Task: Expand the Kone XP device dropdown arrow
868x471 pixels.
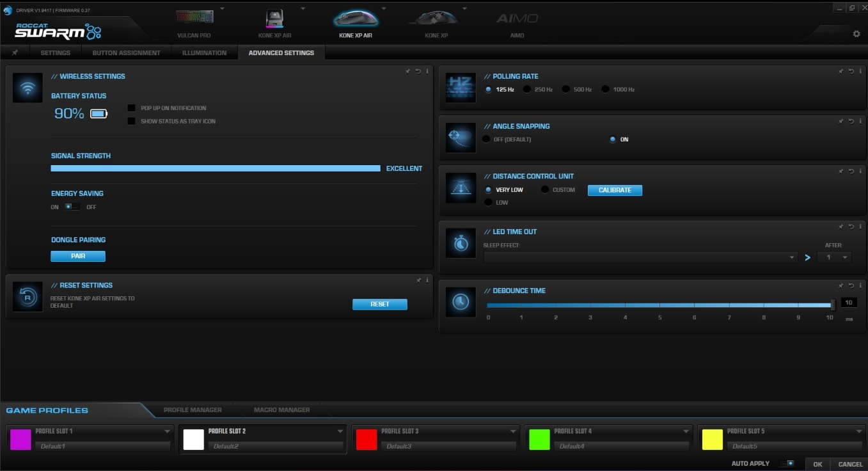Action: pos(465,8)
